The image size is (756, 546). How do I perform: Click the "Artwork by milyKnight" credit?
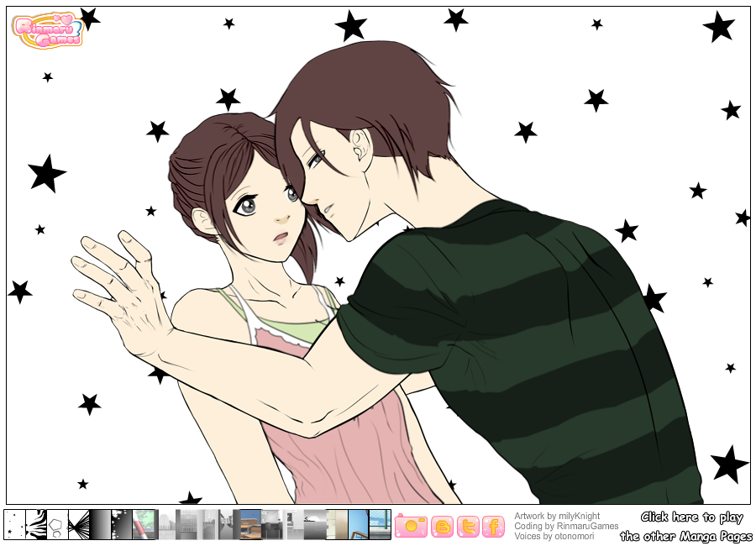click(x=557, y=516)
